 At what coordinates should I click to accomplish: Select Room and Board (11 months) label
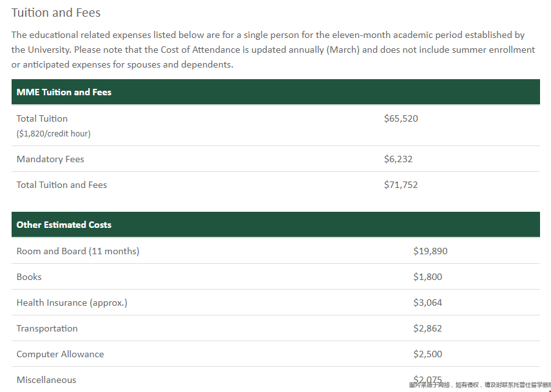click(78, 251)
